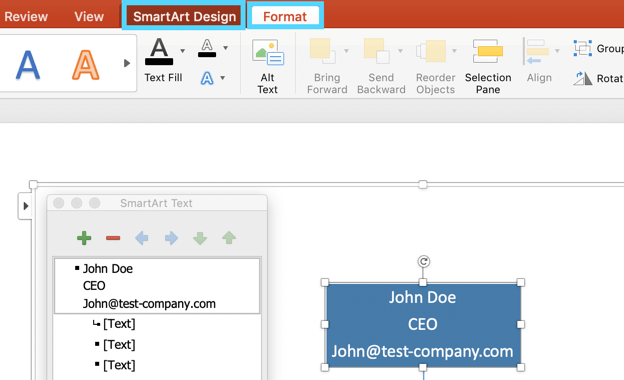Viewport: 624px width, 380px height.
Task: Click the Send Backward button
Action: pos(381,66)
